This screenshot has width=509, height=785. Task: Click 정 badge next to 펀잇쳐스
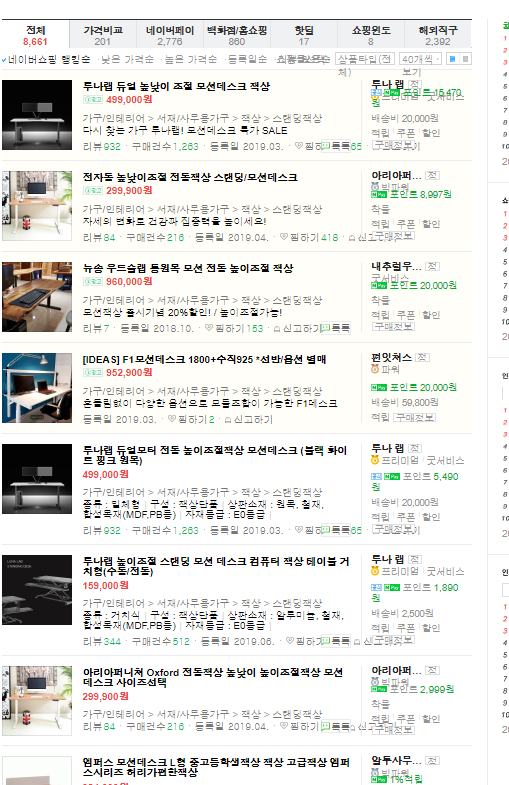tap(422, 357)
